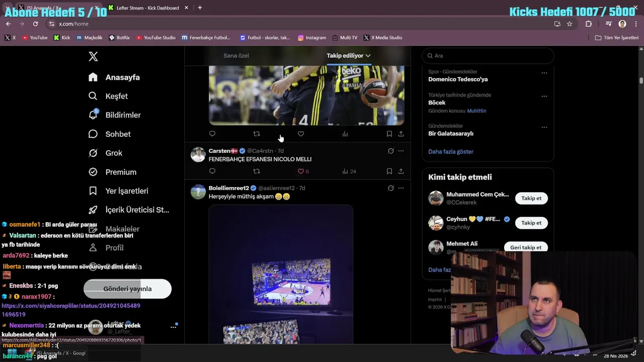Open Chrome three-dot menu

coord(636,24)
